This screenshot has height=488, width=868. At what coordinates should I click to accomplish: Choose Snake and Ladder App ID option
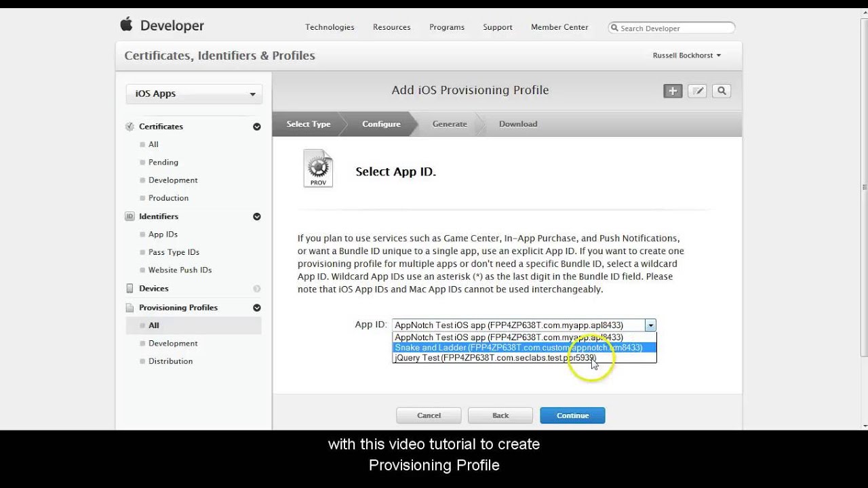click(x=524, y=348)
